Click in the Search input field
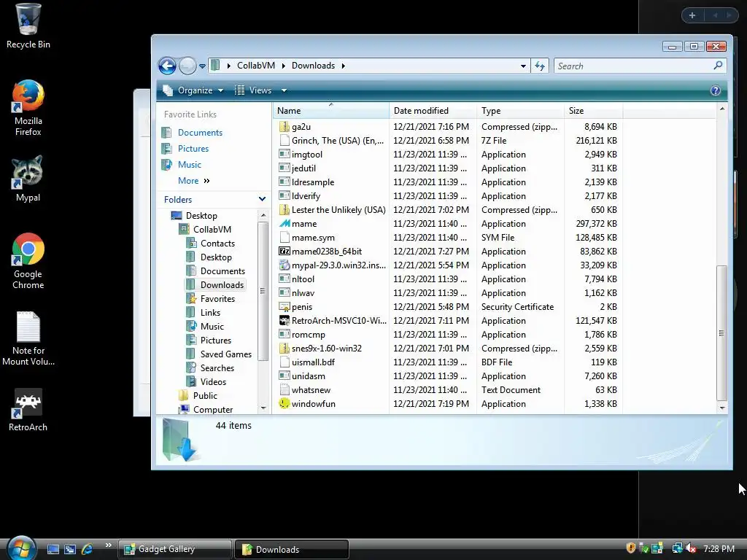 [x=632, y=66]
